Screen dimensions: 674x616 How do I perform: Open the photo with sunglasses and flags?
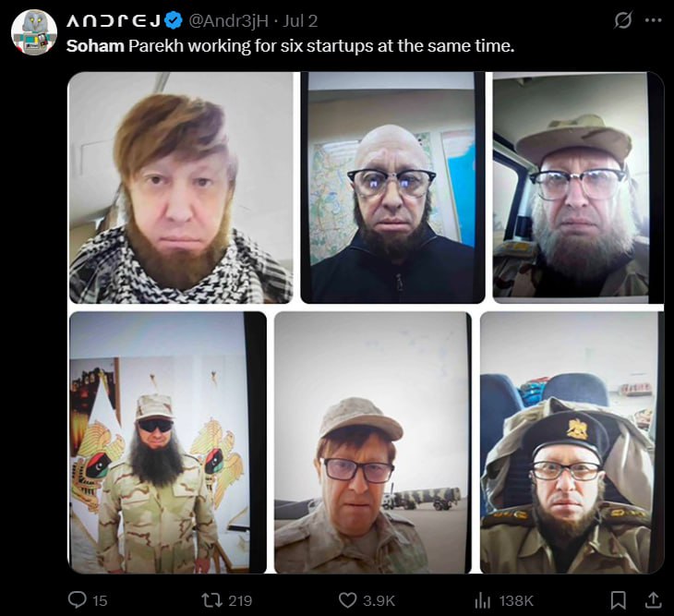[168, 442]
